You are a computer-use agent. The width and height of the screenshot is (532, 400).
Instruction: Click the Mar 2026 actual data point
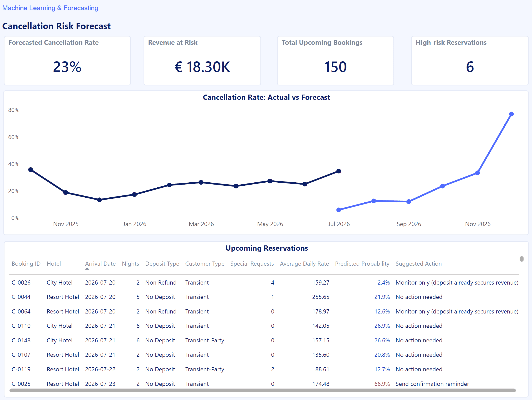click(201, 182)
